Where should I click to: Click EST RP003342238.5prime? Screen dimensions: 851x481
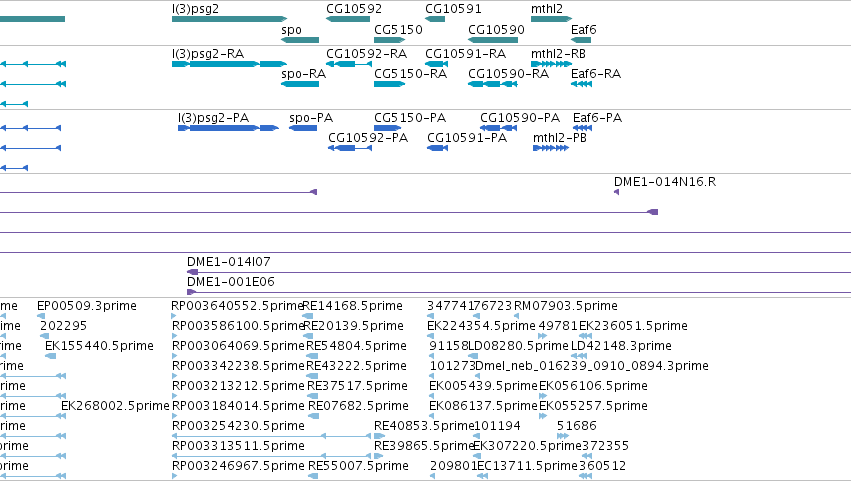tap(238, 366)
